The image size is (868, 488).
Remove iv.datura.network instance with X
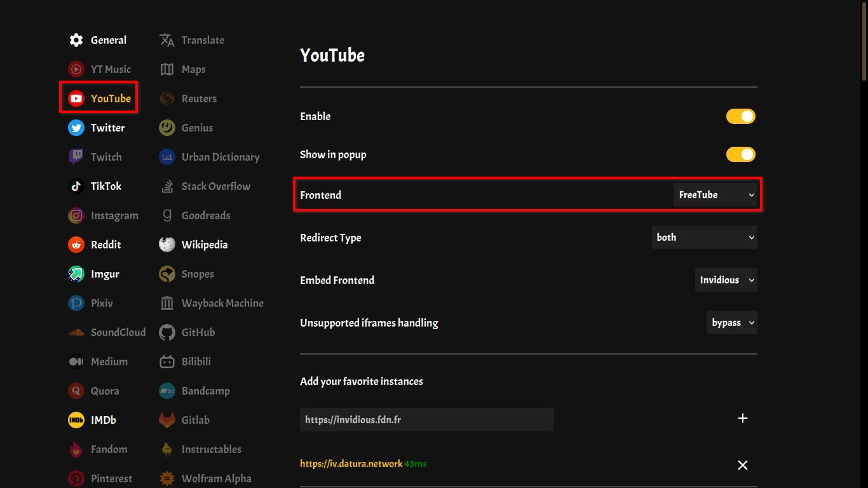point(742,465)
